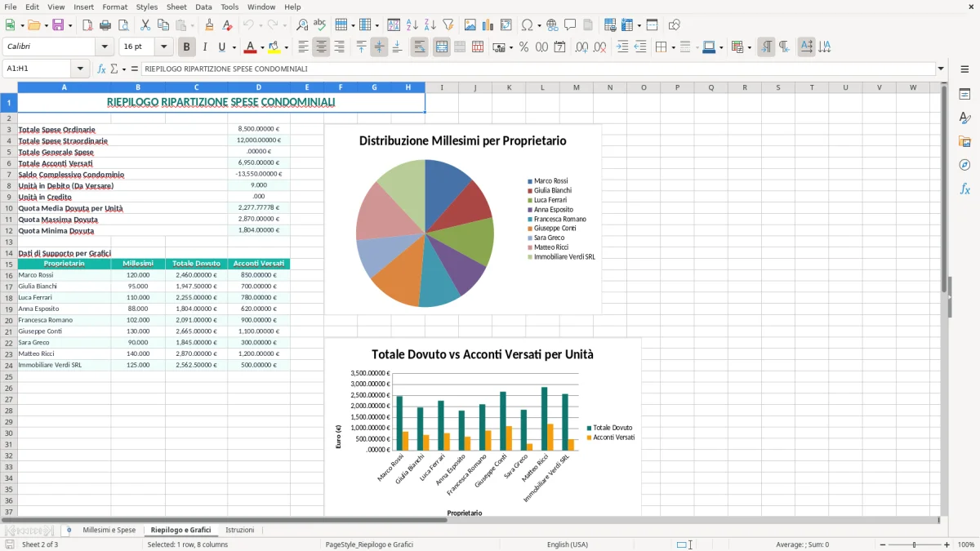Apply the yellow background color swatch

tap(274, 47)
